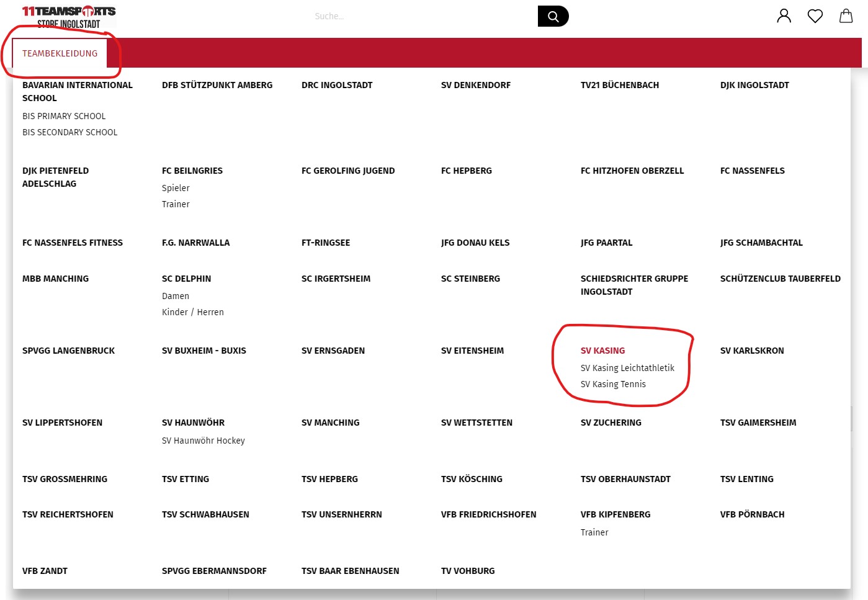The height and width of the screenshot is (600, 868).
Task: Open SC Steinberg
Action: [470, 279]
